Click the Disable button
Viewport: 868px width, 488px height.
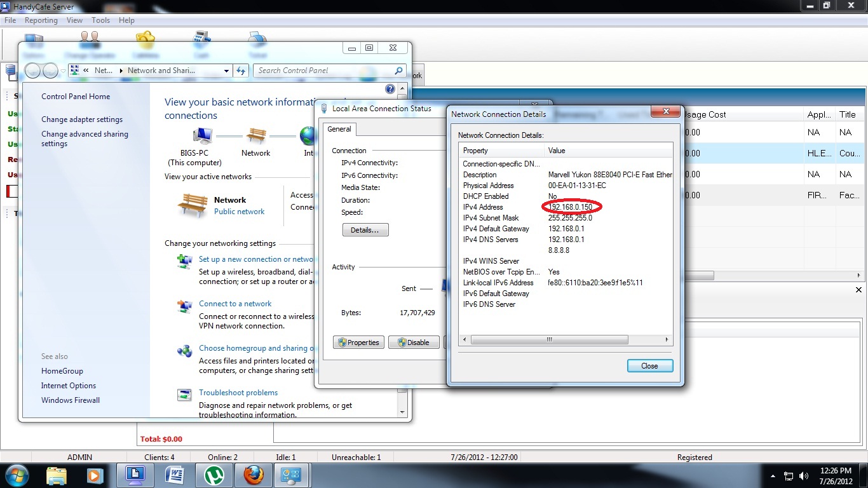[x=413, y=342]
